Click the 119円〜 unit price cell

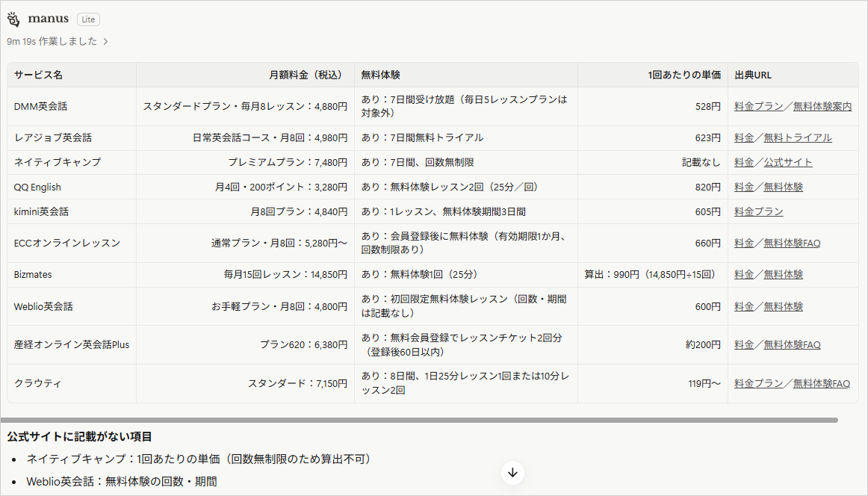click(x=653, y=384)
